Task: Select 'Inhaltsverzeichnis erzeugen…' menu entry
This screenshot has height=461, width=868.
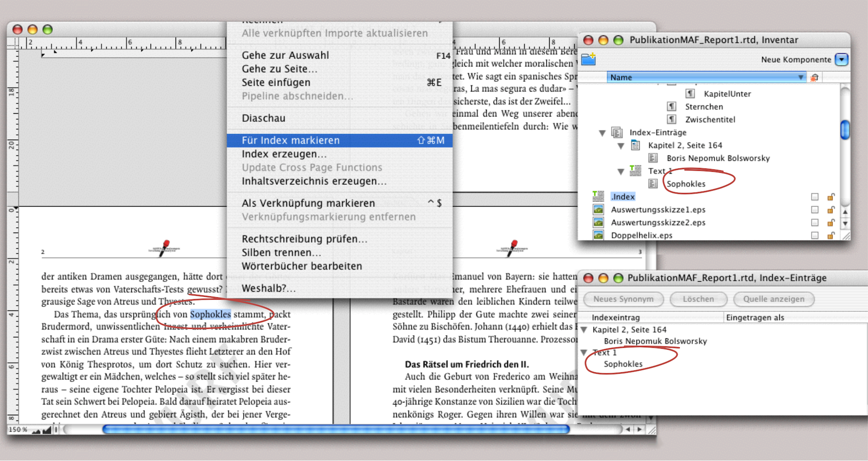Action: click(x=314, y=181)
